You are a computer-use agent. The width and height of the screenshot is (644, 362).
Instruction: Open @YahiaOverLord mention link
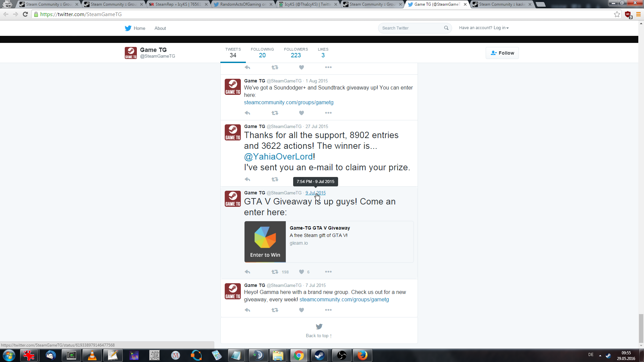point(278,157)
